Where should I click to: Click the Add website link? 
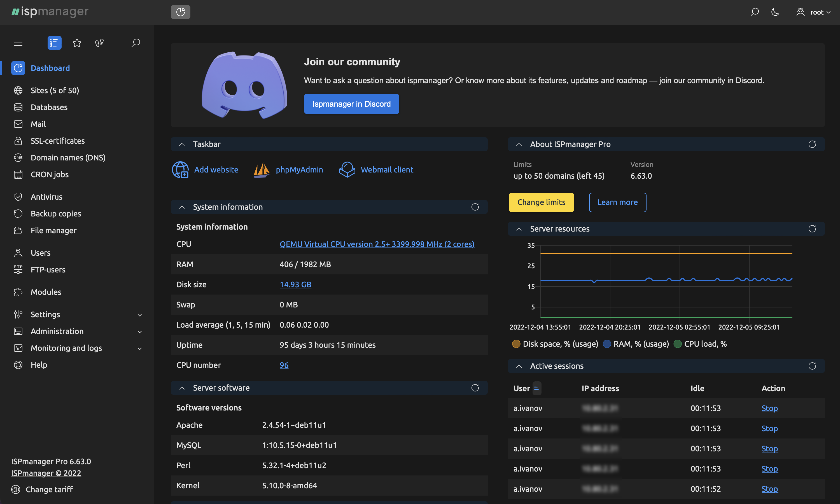216,169
